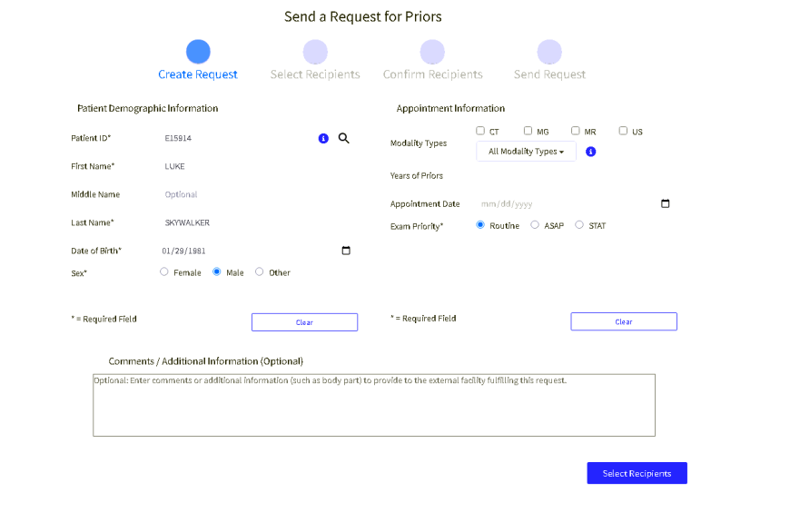Click the Last Name field SKYWALKER

(257, 222)
